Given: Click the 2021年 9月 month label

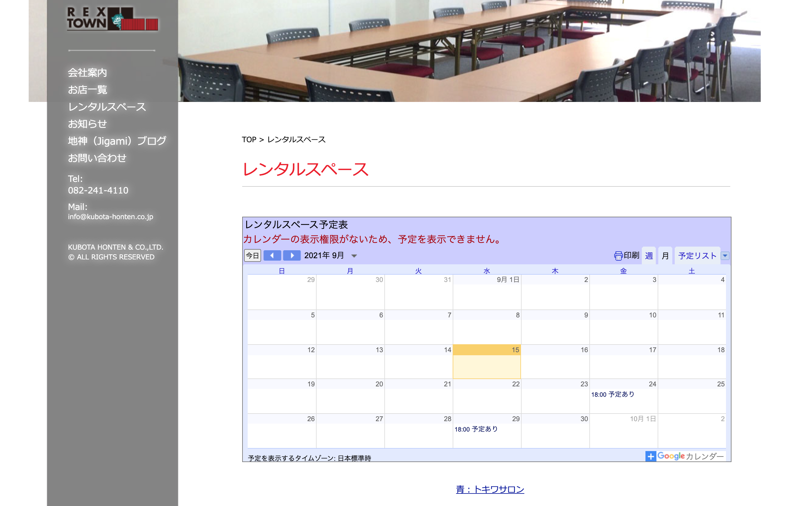Looking at the screenshot, I should [324, 256].
